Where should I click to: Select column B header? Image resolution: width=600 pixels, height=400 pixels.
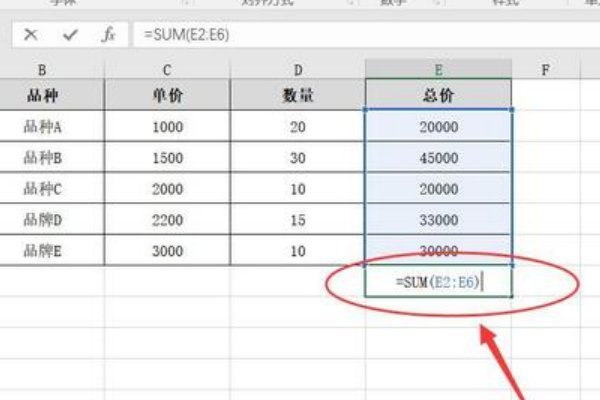[52, 70]
